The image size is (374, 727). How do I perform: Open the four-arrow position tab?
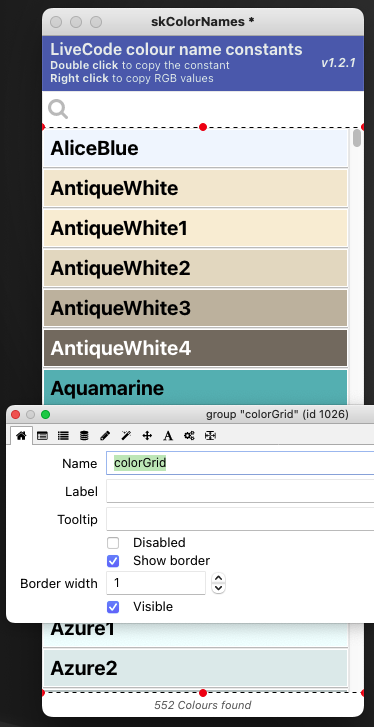(147, 436)
